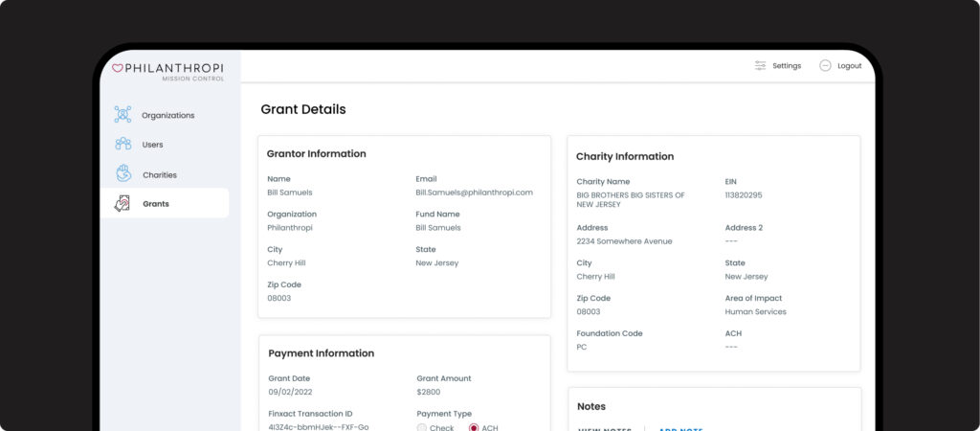Image resolution: width=980 pixels, height=431 pixels.
Task: Switch to the View Notes tab
Action: pyautogui.click(x=605, y=428)
